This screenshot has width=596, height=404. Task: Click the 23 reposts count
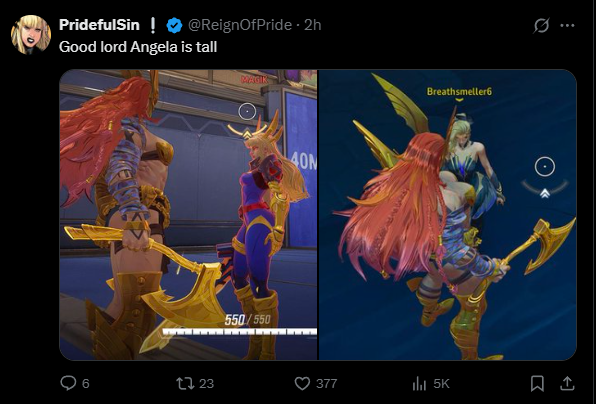(206, 383)
